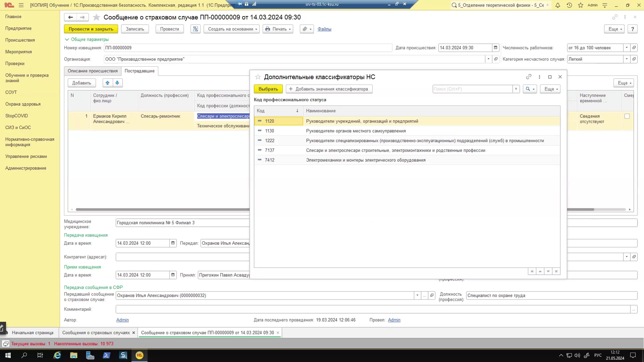The width and height of the screenshot is (644, 362).
Task: Open calendar for notification receipt date
Action: (173, 275)
